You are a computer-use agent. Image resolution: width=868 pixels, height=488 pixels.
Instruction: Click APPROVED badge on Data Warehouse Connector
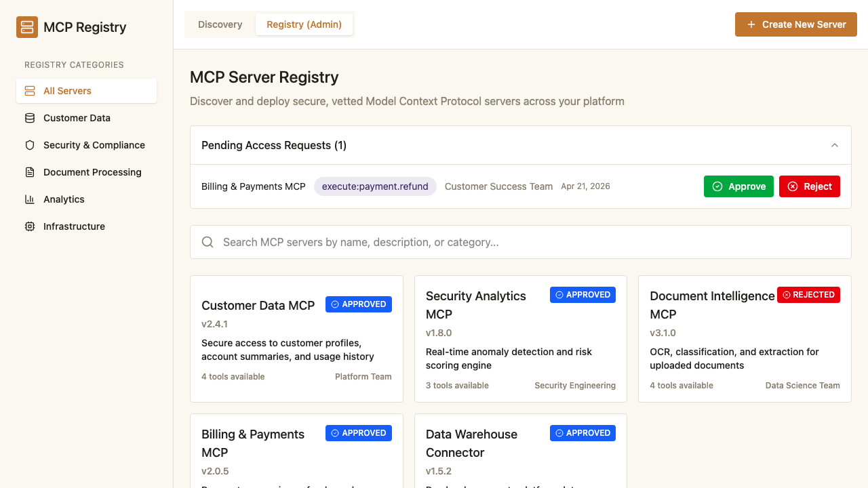[x=583, y=433]
